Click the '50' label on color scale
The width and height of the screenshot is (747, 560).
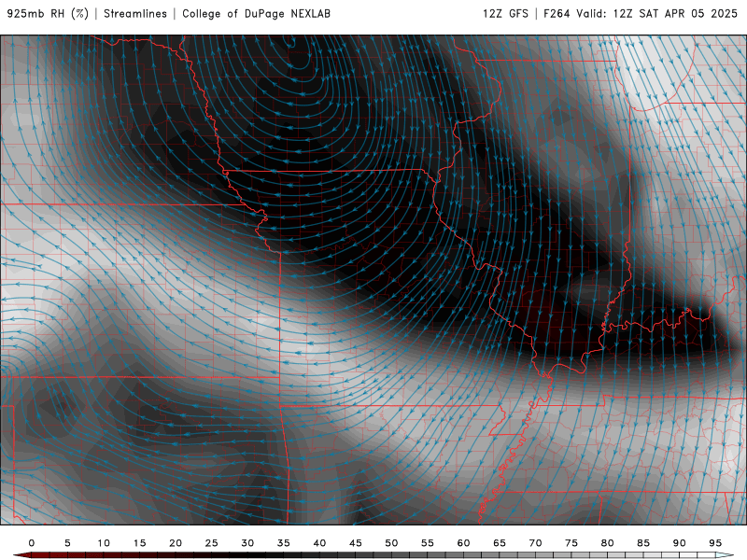391,543
